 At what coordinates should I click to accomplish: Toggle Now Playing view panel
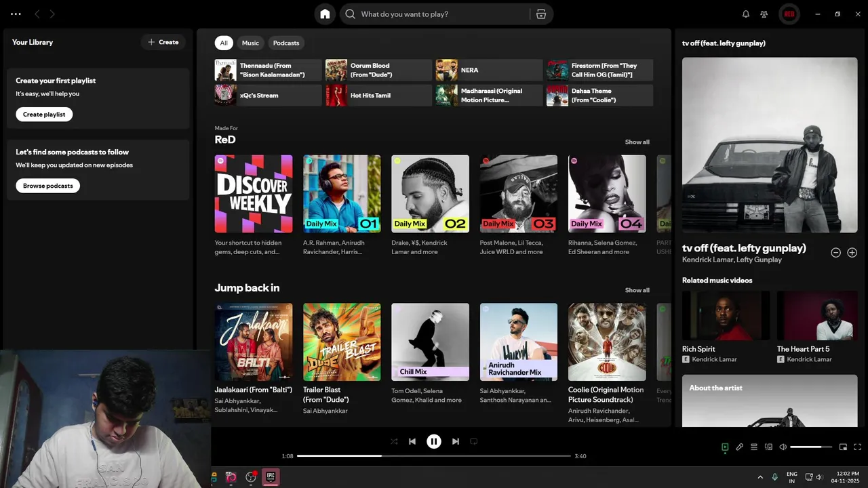(x=725, y=447)
